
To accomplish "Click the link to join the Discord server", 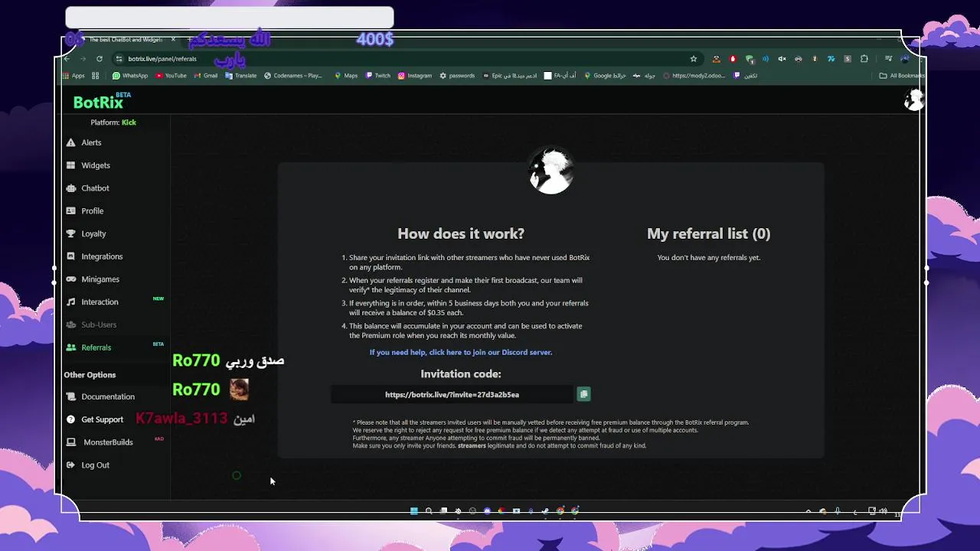I will tap(461, 352).
